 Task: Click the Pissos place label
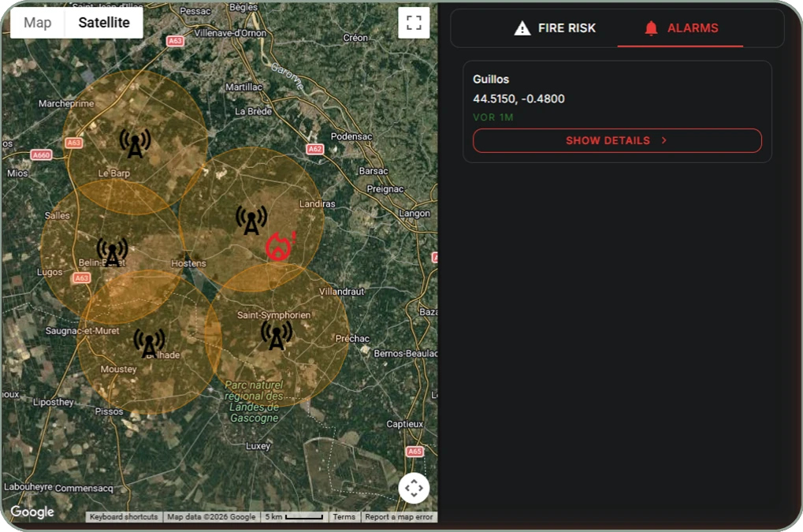pos(109,411)
